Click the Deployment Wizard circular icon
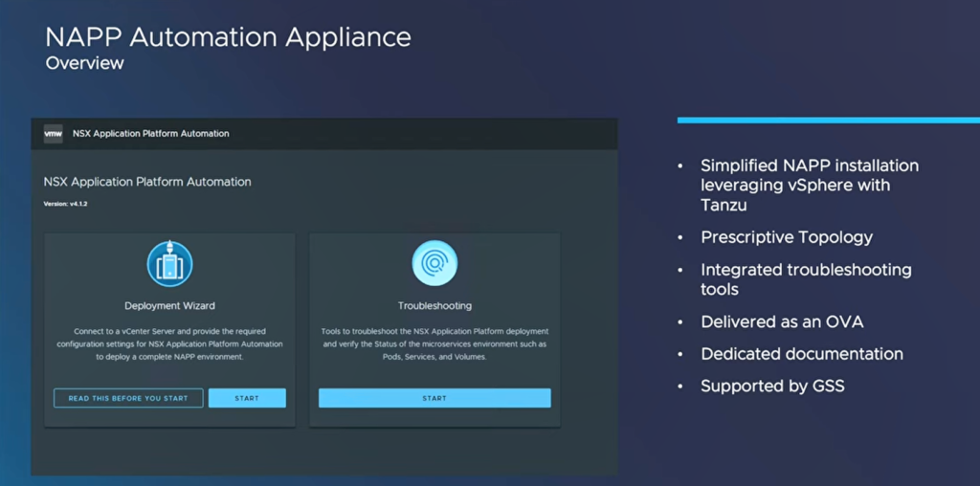Image resolution: width=980 pixels, height=486 pixels. click(169, 264)
